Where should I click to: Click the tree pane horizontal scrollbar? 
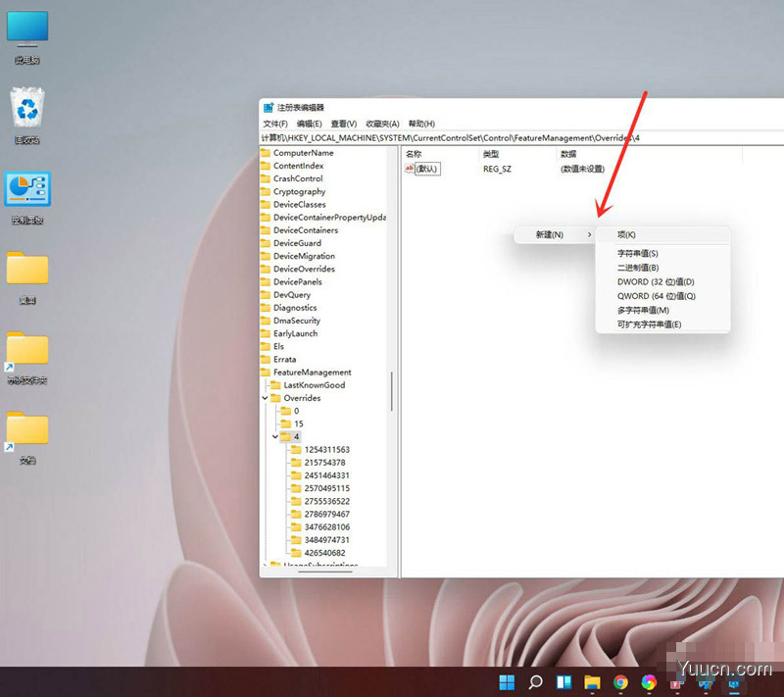[324, 571]
